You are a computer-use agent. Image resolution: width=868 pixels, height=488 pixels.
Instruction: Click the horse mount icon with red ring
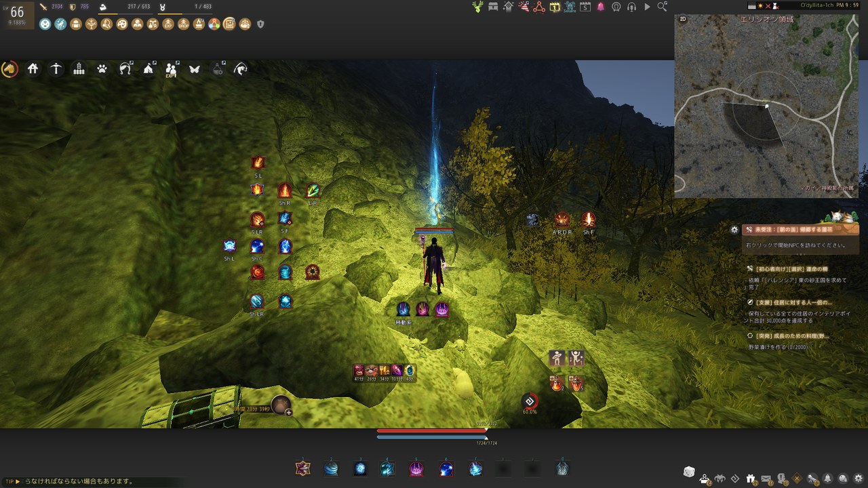click(9, 68)
